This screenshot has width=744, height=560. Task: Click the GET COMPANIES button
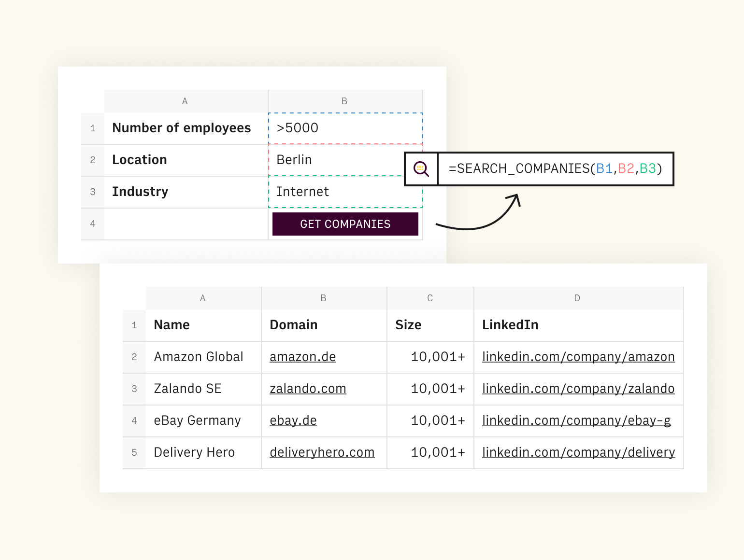tap(345, 224)
